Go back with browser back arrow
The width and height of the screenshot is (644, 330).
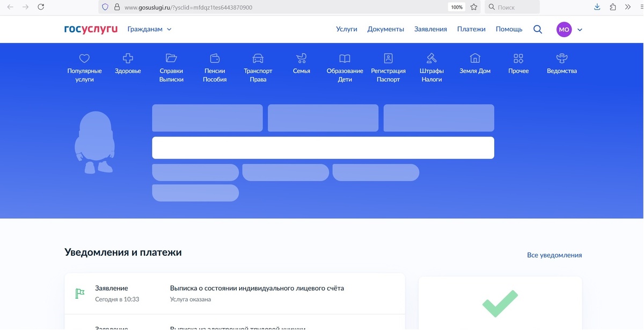(x=10, y=7)
